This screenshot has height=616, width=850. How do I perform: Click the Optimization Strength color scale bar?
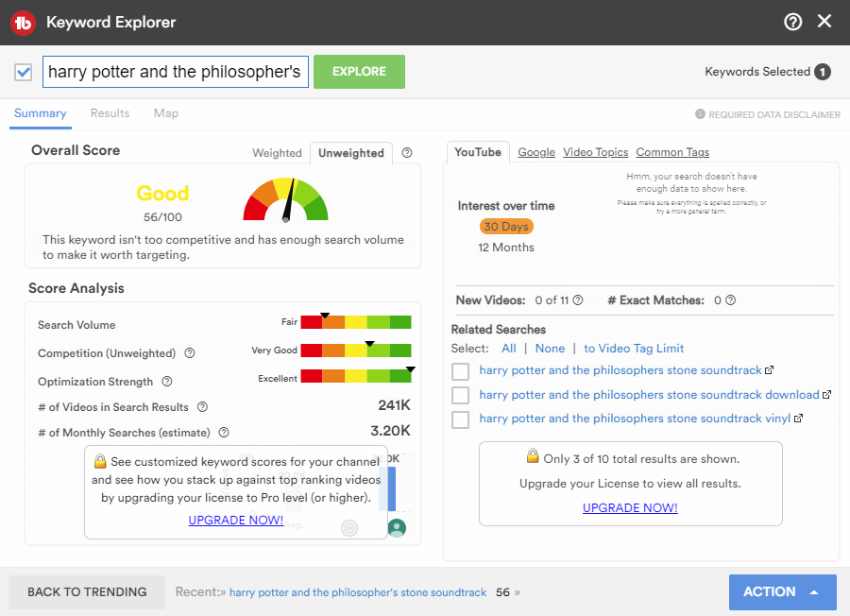(356, 376)
